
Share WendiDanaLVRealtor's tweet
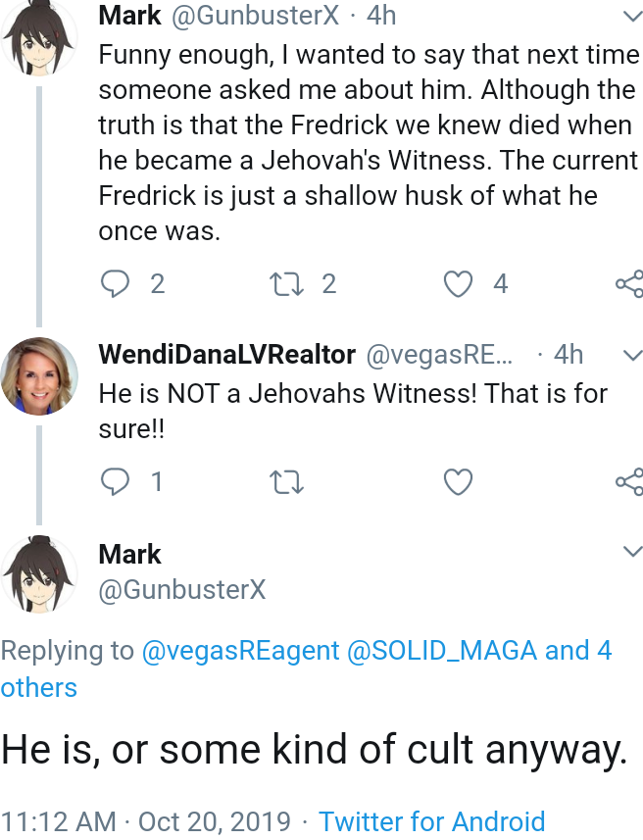coord(629,481)
